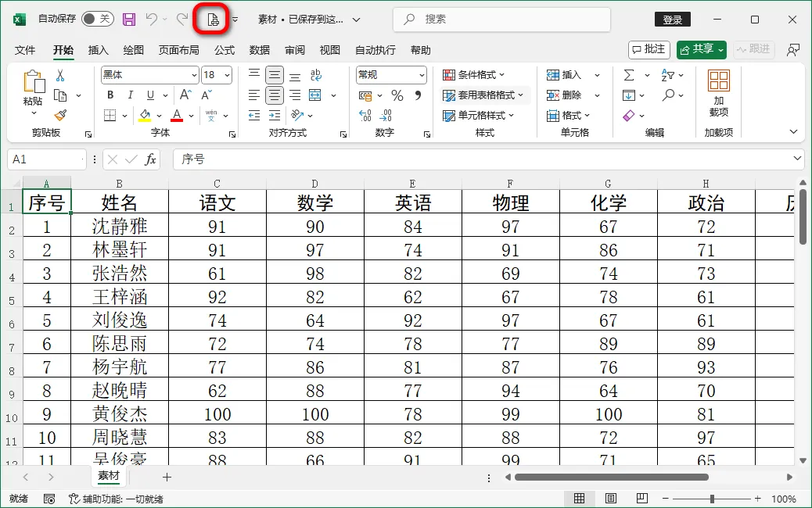Image resolution: width=812 pixels, height=508 pixels.
Task: Click the Decrease Indent icon
Action: point(253,116)
